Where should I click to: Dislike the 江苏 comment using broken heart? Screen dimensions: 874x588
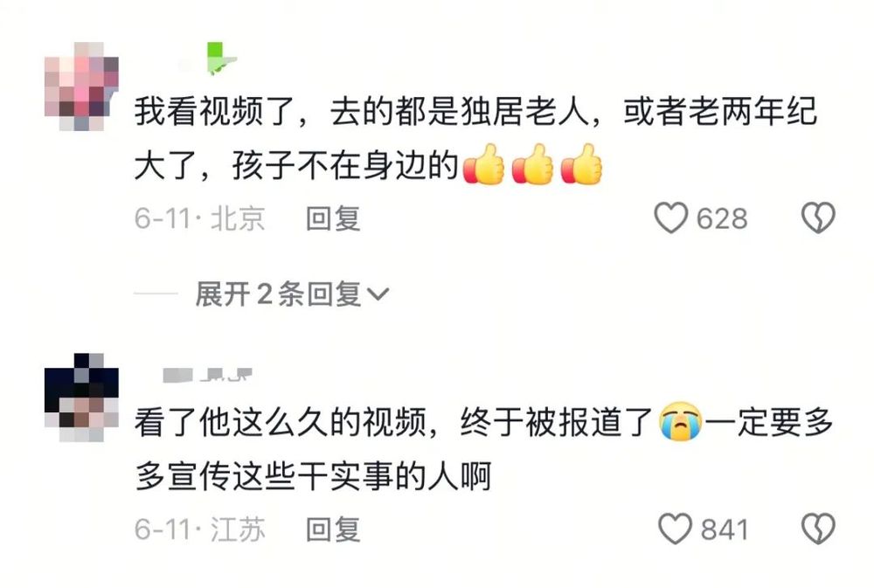pos(818,529)
